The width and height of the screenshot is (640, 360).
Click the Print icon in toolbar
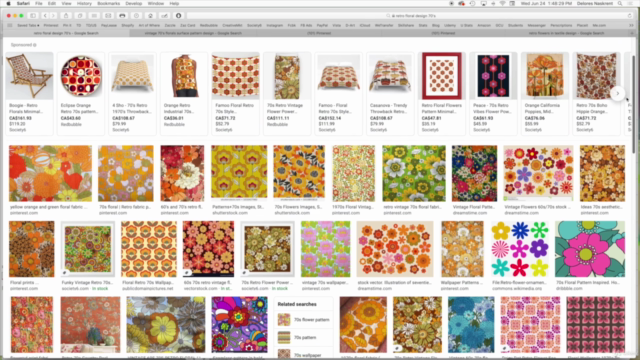[122, 16]
